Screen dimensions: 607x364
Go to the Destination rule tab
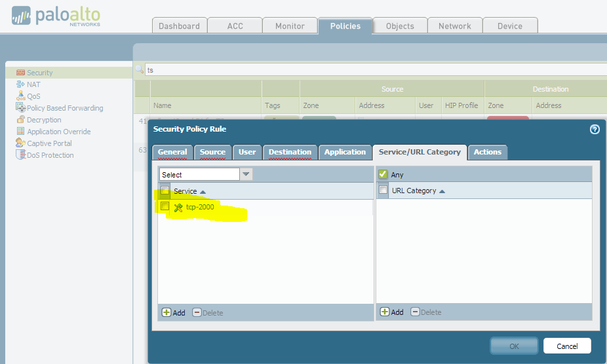pos(290,152)
